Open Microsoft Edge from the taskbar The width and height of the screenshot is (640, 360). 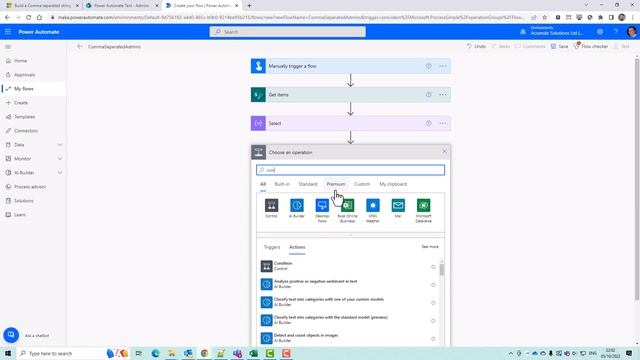(x=156, y=353)
